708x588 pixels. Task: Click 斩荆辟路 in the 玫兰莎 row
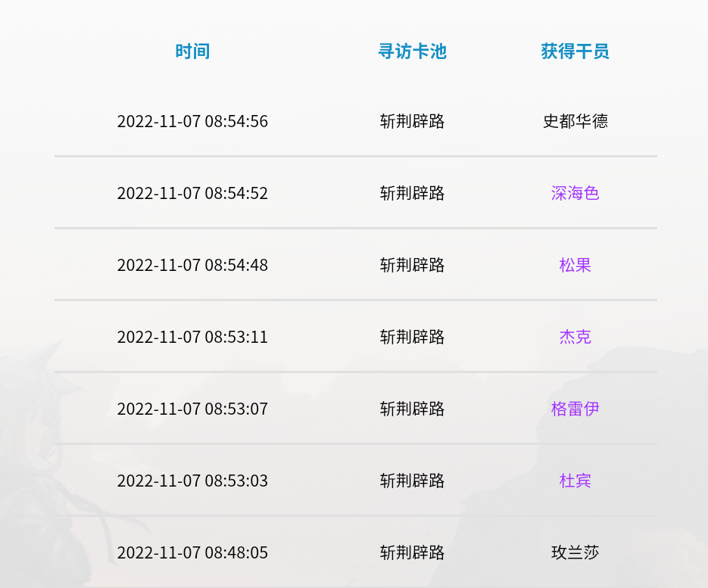[x=412, y=552]
